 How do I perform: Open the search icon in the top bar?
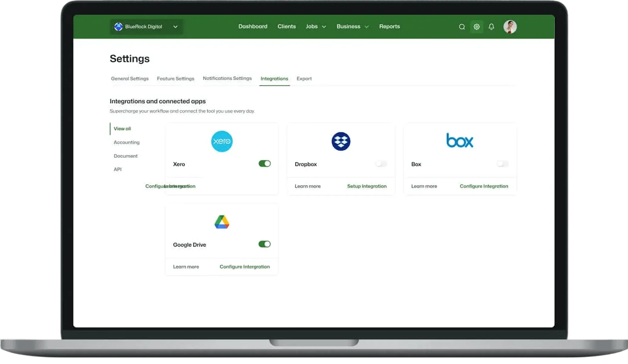click(x=462, y=27)
